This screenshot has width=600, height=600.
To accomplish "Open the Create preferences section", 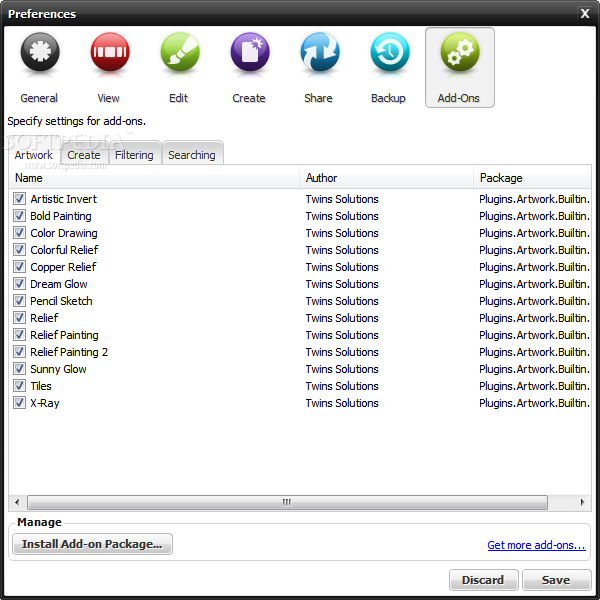I will click(249, 68).
